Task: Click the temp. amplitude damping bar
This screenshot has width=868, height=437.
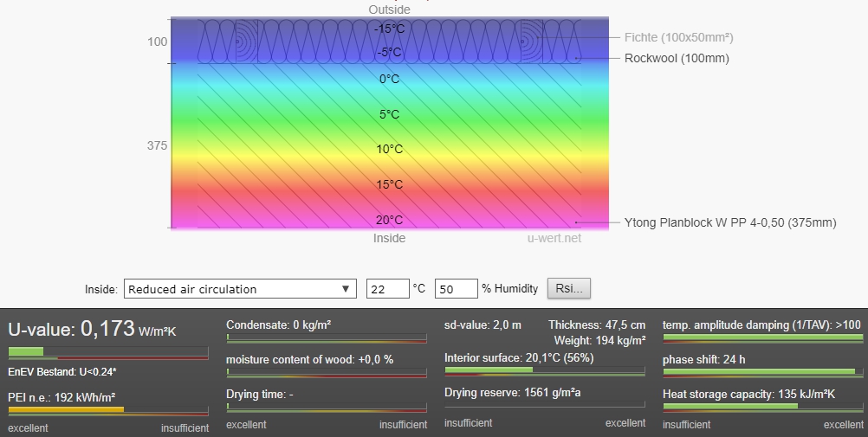Action: pyautogui.click(x=763, y=337)
